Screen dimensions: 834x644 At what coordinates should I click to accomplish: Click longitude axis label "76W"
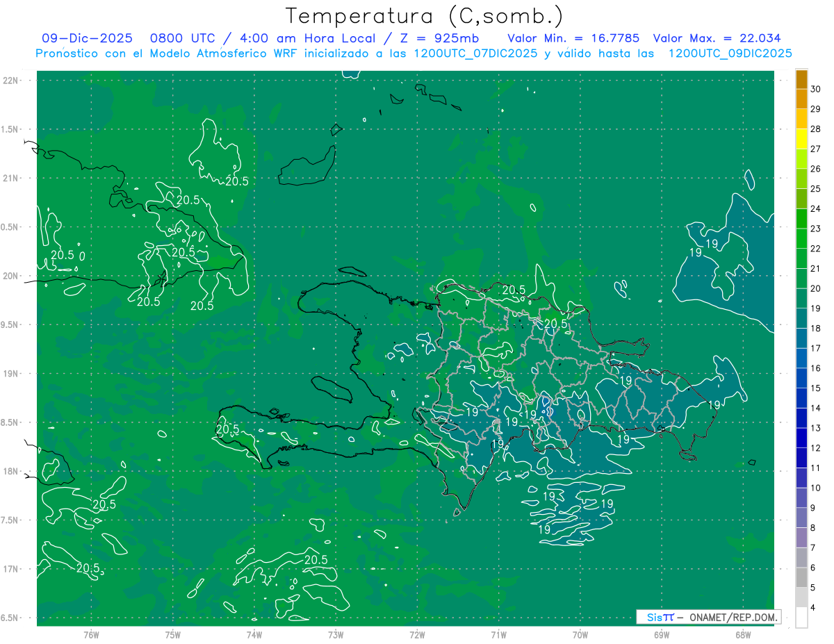[x=91, y=634]
